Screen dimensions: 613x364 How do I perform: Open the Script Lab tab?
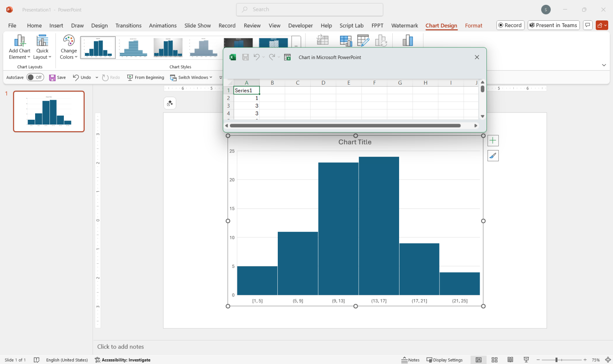pyautogui.click(x=351, y=25)
